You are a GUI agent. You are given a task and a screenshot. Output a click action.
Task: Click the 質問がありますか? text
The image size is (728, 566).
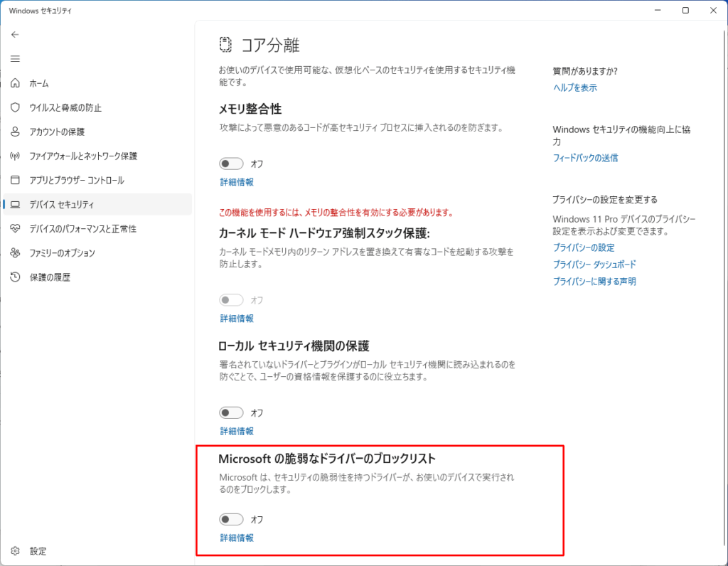(x=585, y=71)
